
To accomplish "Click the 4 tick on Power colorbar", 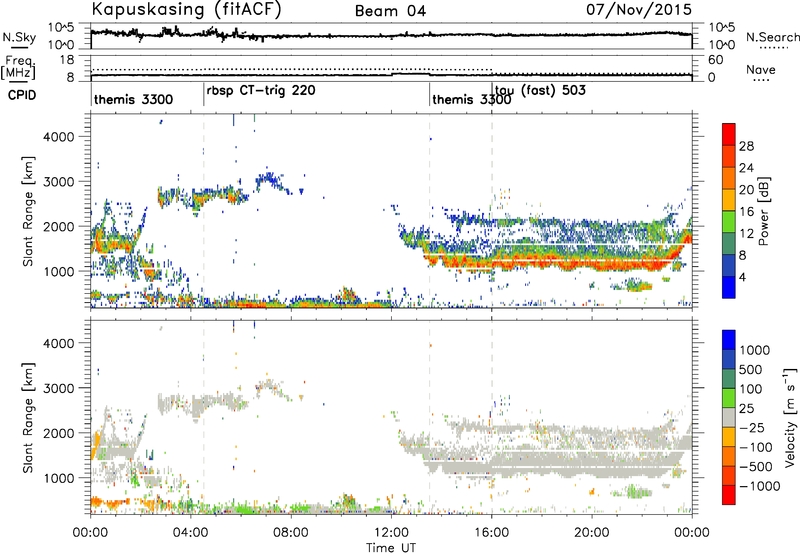I will click(742, 277).
